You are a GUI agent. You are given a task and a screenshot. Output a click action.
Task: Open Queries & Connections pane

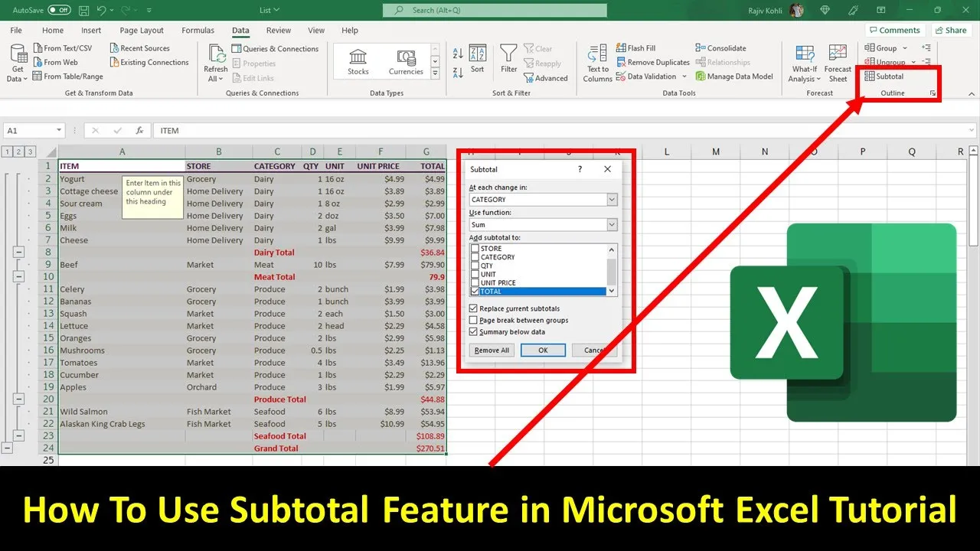coord(275,49)
